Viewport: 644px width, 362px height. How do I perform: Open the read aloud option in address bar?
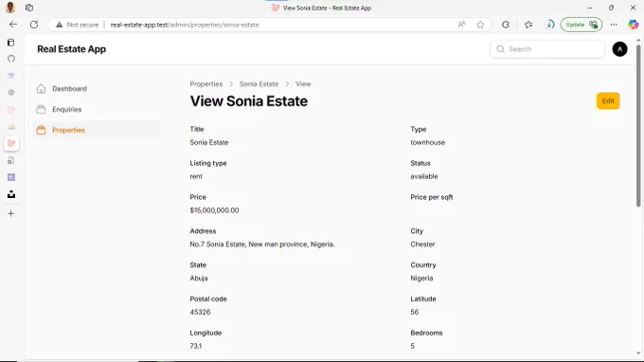[461, 25]
